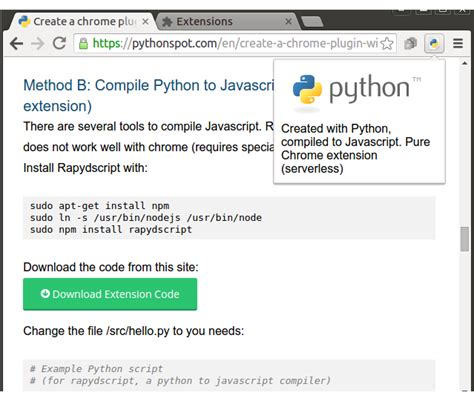Click the Python extension toolbar icon
Viewport: 474px width, 401px height.
[x=434, y=43]
